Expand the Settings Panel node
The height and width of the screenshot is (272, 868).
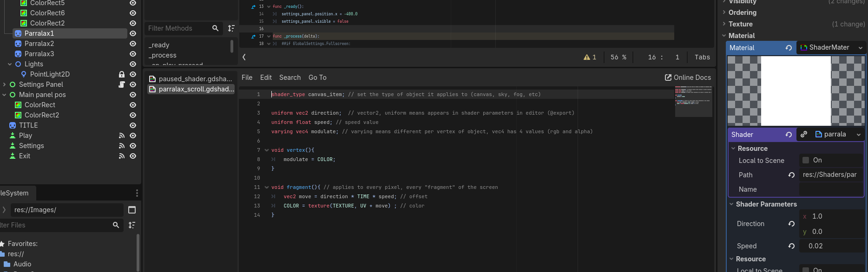5,84
